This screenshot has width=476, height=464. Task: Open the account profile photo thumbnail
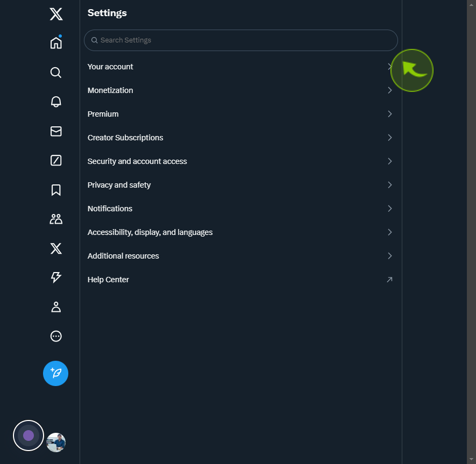point(56,442)
